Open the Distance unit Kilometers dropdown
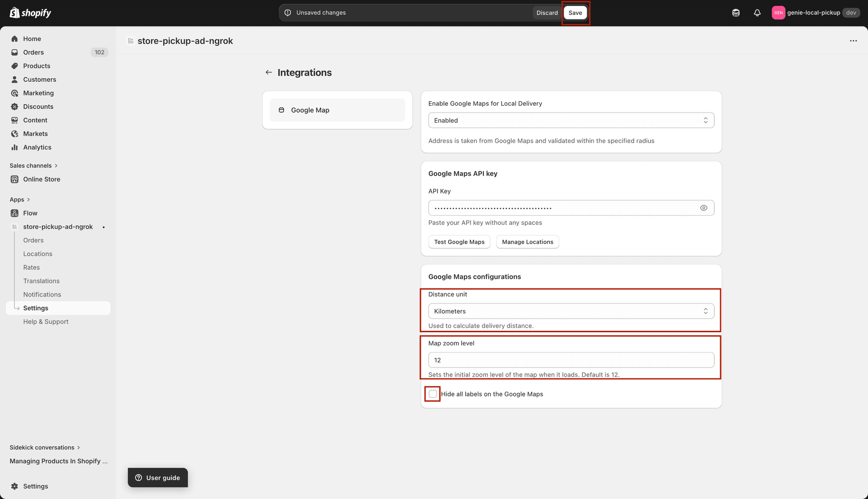 coord(571,311)
